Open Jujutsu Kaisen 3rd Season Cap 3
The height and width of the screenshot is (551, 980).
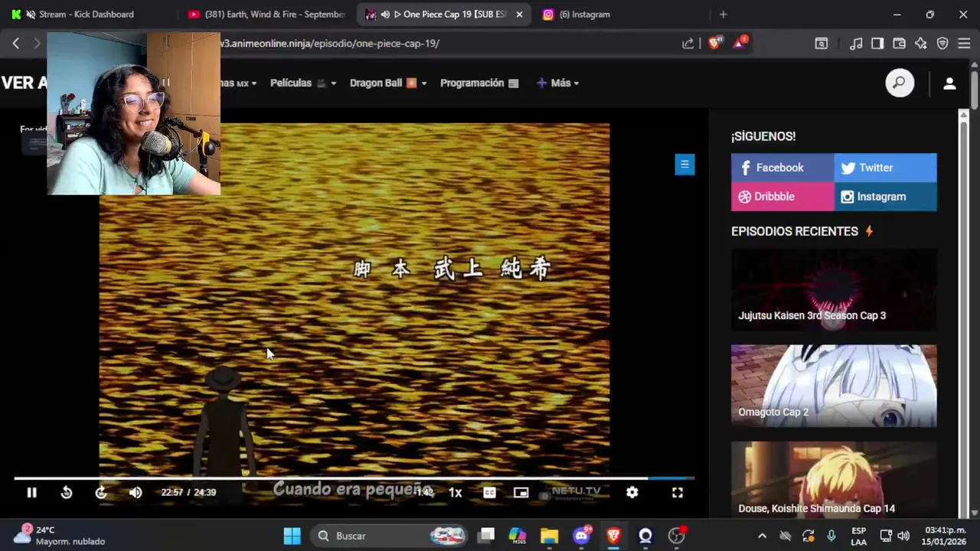pyautogui.click(x=834, y=289)
